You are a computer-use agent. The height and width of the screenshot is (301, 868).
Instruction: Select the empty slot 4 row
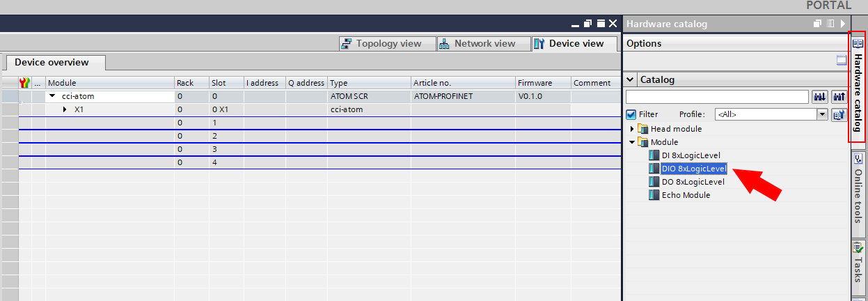[x=319, y=162]
